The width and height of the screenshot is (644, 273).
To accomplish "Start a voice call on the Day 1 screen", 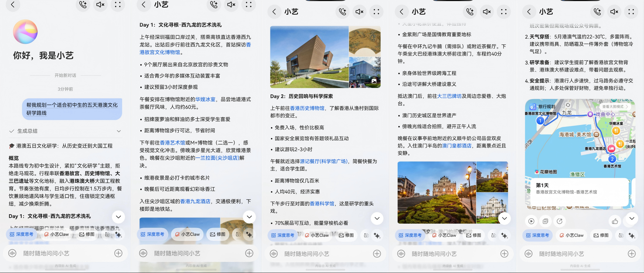I will pyautogui.click(x=214, y=4).
